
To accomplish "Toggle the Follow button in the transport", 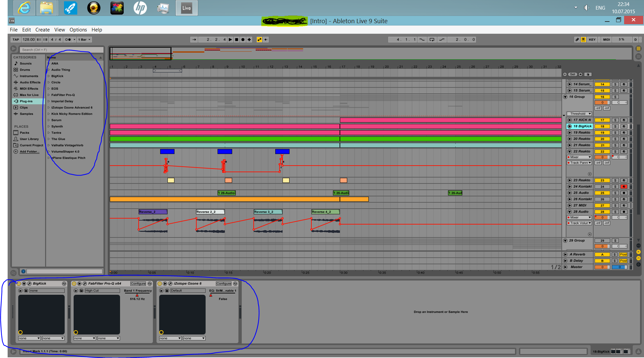I will (x=194, y=39).
